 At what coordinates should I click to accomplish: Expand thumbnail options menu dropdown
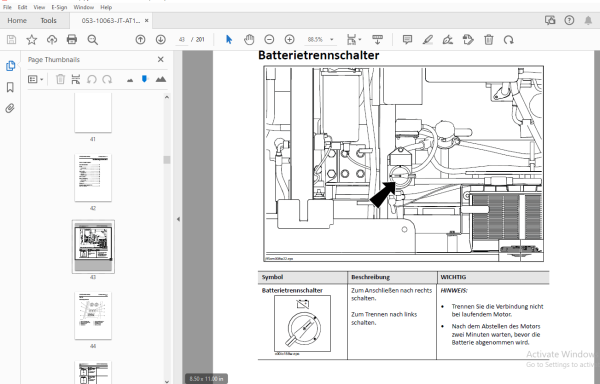point(36,79)
